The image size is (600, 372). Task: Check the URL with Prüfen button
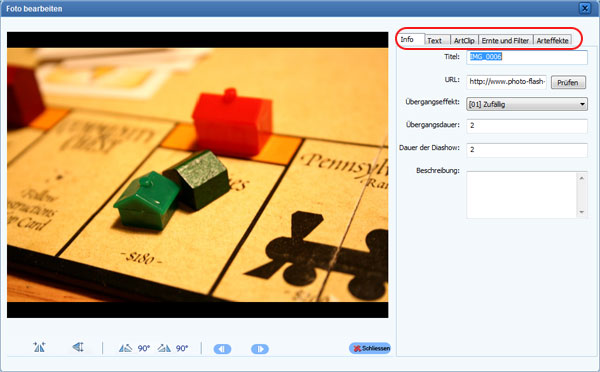tap(568, 82)
